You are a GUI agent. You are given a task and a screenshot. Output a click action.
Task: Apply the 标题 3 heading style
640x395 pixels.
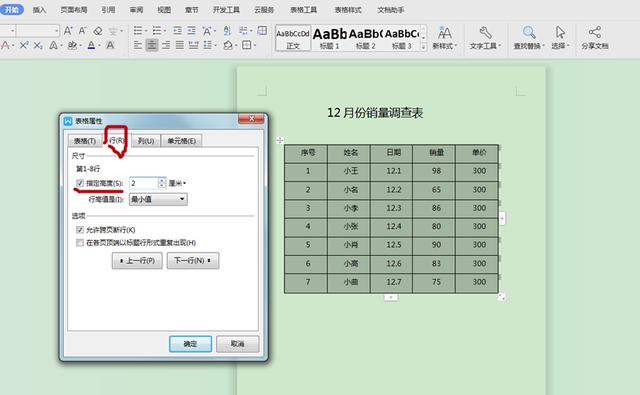pyautogui.click(x=402, y=38)
